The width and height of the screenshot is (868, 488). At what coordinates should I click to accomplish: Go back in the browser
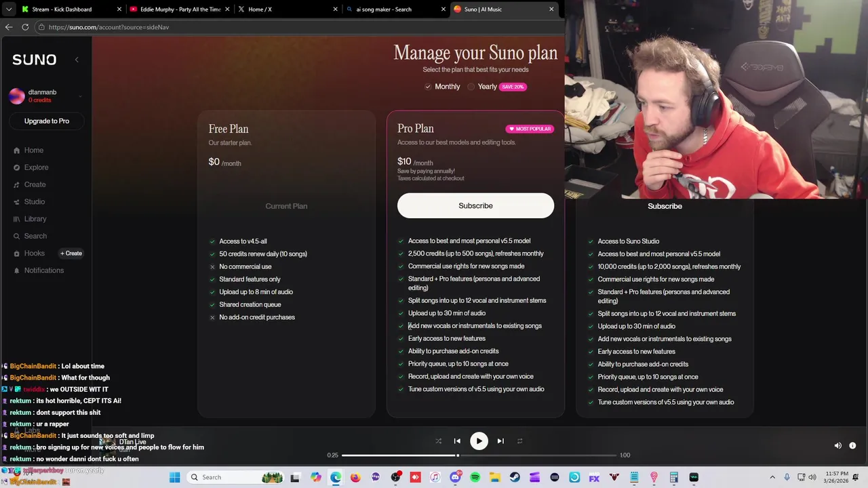tap(9, 27)
